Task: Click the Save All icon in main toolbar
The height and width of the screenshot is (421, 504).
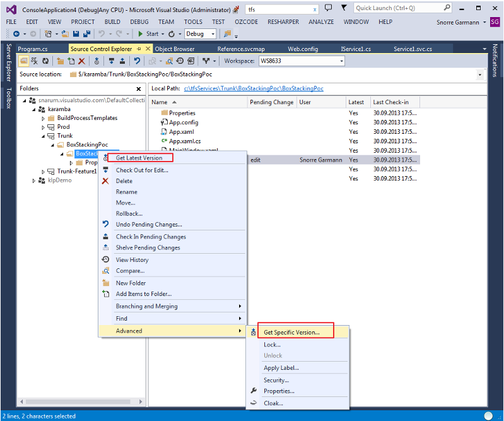Action: click(x=86, y=34)
